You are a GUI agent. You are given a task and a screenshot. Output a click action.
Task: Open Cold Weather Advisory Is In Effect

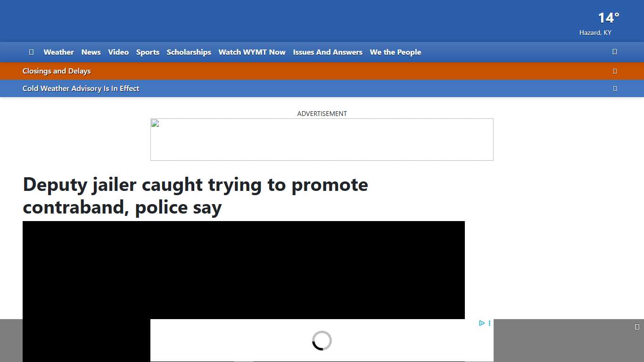[x=81, y=89]
